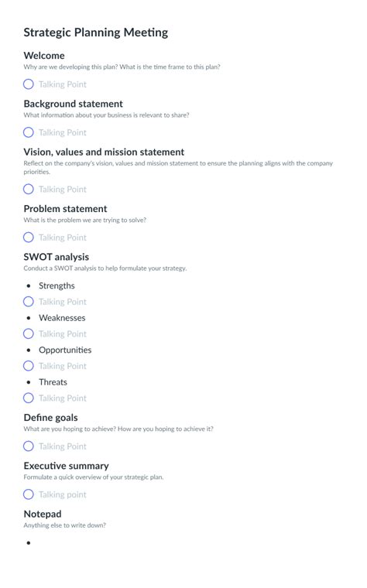This screenshot has height=588, width=367.
Task: Click the Talking Point placeholder text under Welcome
Action: (63, 84)
